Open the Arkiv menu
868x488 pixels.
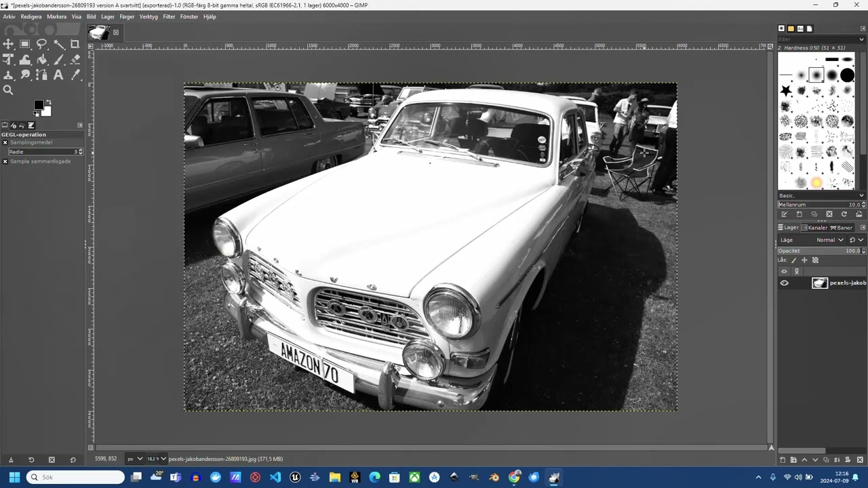click(9, 17)
